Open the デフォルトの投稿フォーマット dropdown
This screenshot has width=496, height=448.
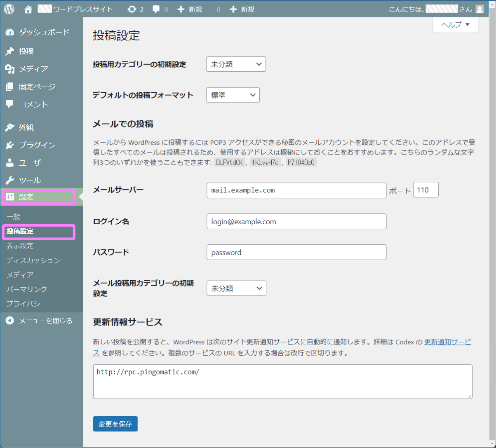[x=233, y=95]
